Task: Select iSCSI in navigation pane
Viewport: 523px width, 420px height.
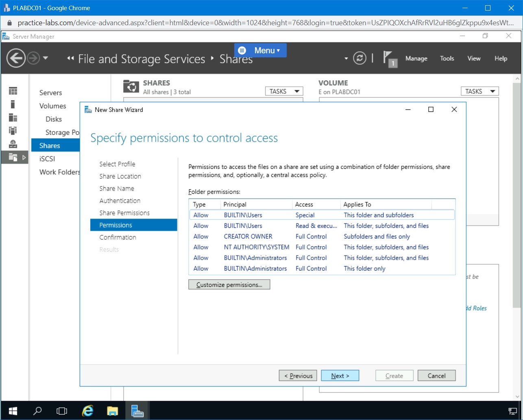Action: [x=47, y=159]
